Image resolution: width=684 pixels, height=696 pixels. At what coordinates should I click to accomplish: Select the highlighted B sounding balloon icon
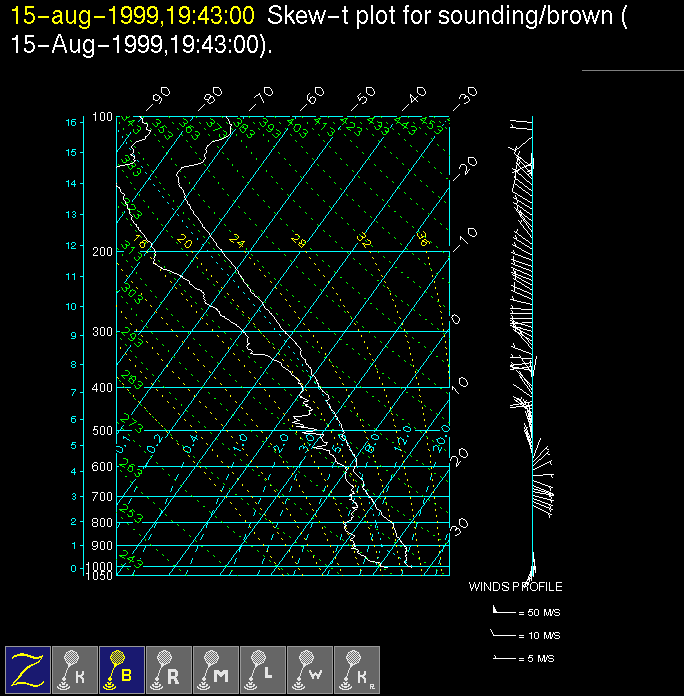coord(123,669)
